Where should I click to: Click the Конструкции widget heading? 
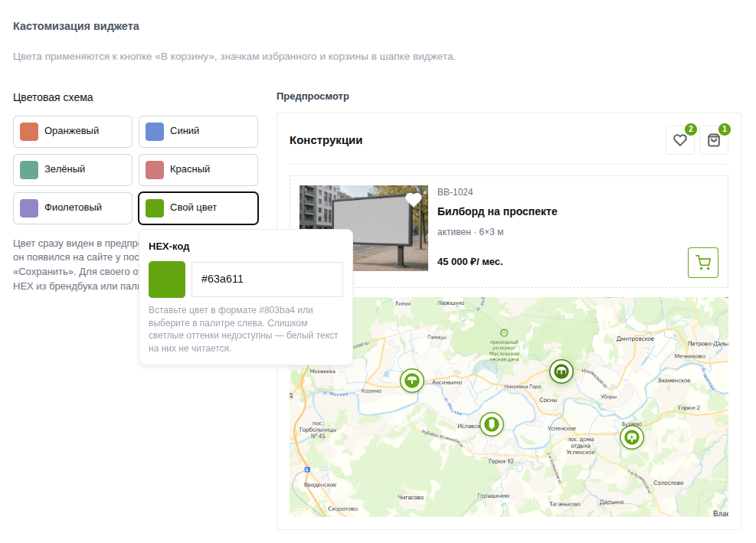[326, 140]
